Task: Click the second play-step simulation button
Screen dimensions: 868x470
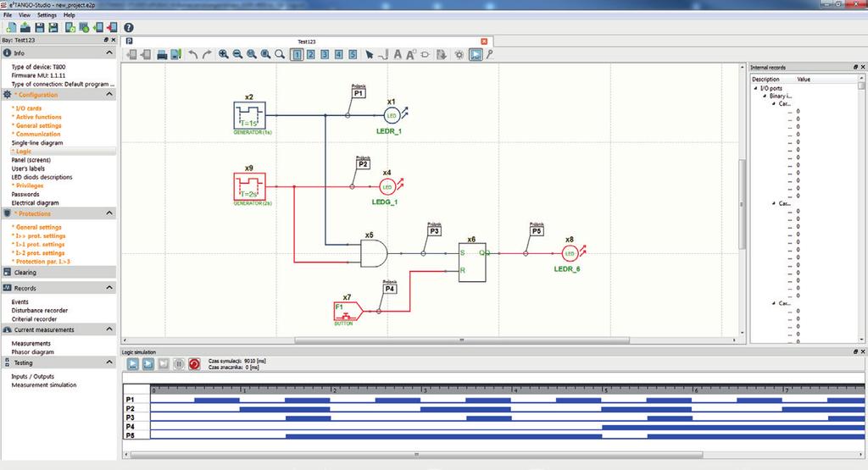Action: click(147, 364)
